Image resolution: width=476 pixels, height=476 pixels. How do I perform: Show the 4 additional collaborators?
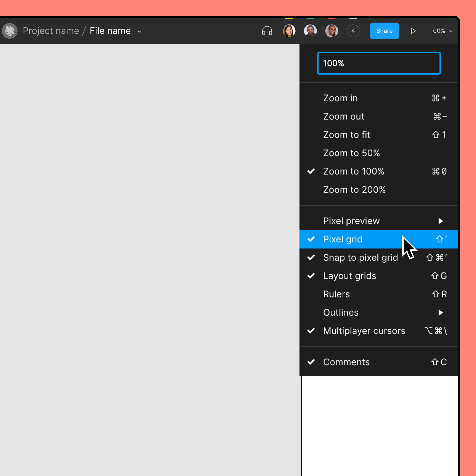click(x=353, y=30)
